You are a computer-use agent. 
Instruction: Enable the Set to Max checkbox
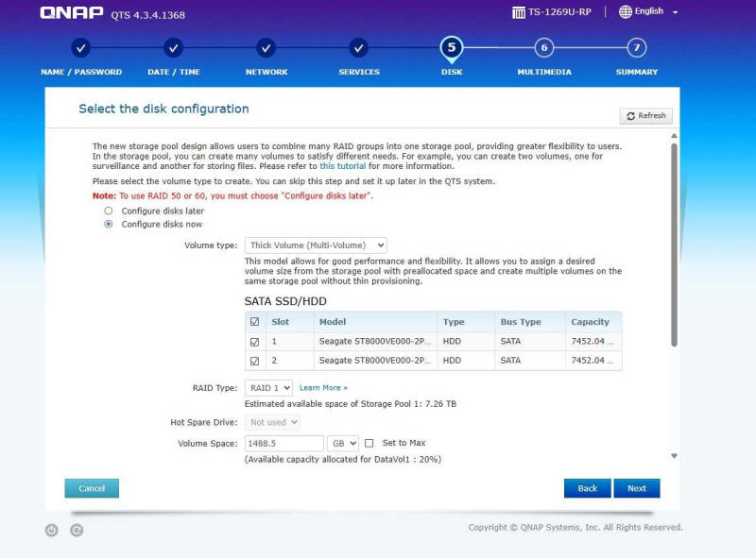pyautogui.click(x=369, y=443)
